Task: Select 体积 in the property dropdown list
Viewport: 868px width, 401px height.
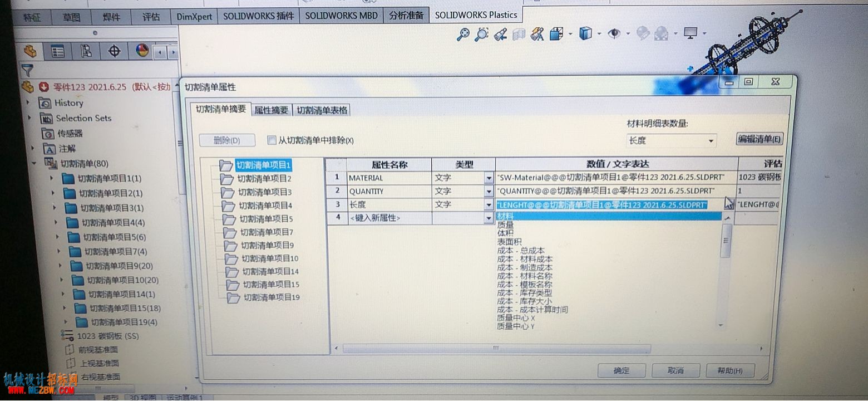Action: [x=505, y=233]
